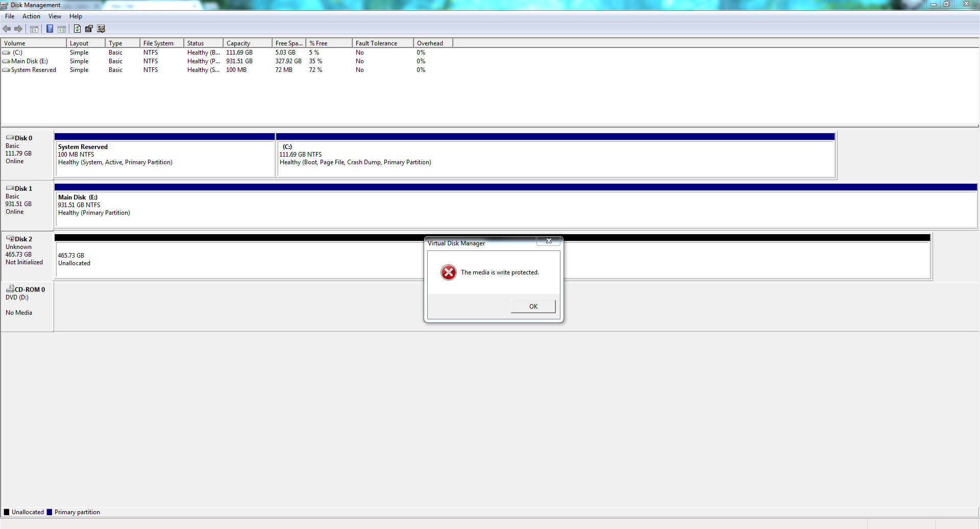Viewport: 980px width, 529px height.
Task: Click the Unallocated legend label
Action: click(x=28, y=512)
